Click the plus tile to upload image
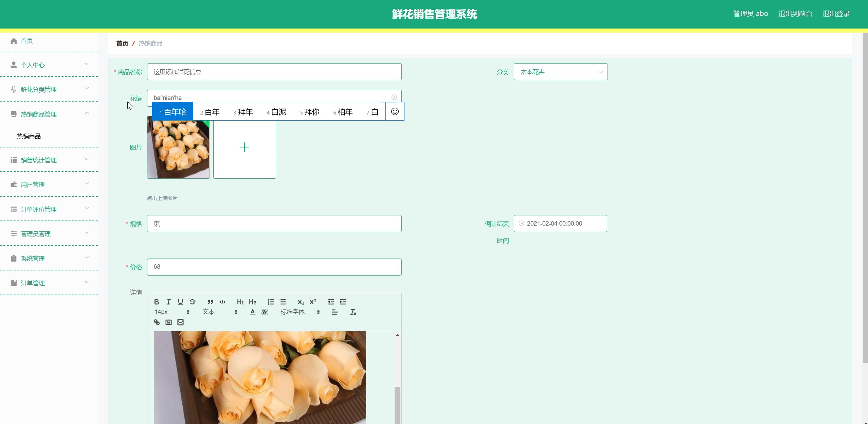Image resolution: width=868 pixels, height=424 pixels. tap(245, 147)
